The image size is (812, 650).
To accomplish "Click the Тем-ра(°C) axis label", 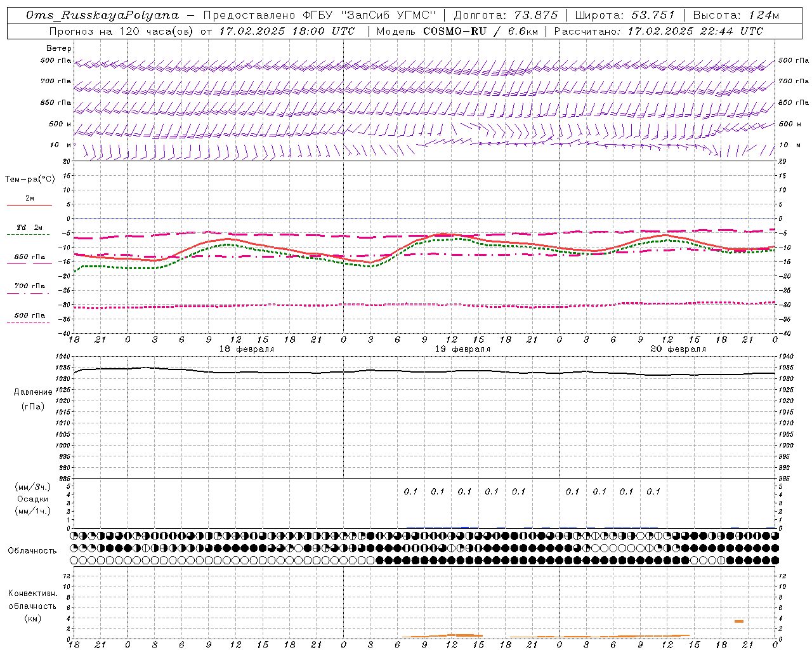I will pos(30,180).
